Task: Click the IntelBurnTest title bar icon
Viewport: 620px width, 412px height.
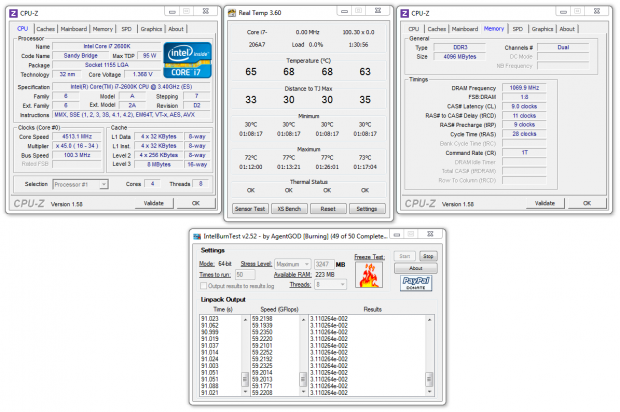Action: pyautogui.click(x=197, y=236)
